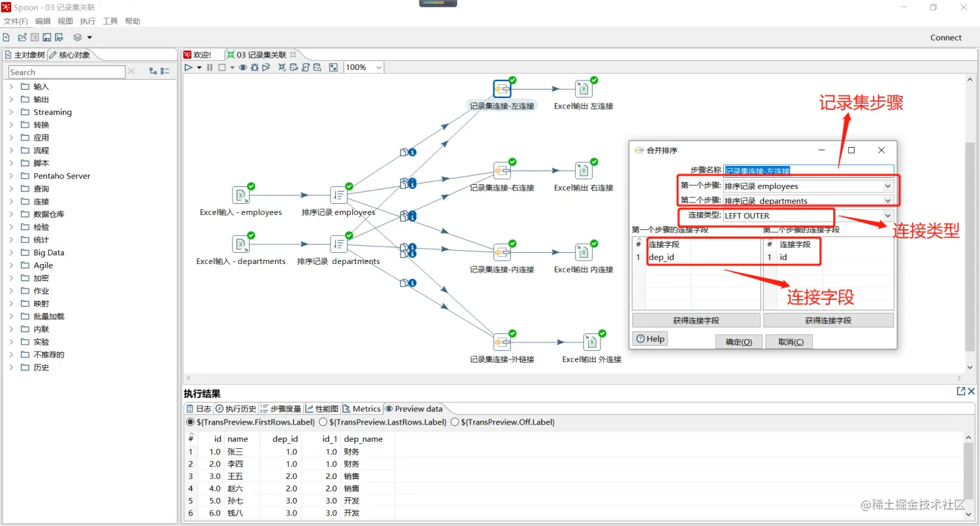The image size is (980, 526).
Task: Expand the Pentaho Server folder
Action: click(x=11, y=176)
